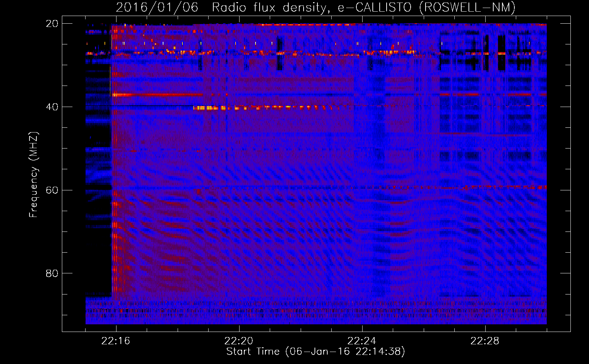Image resolution: width=589 pixels, height=364 pixels.
Task: Click the '22:16' time tick label
Action: tap(116, 341)
